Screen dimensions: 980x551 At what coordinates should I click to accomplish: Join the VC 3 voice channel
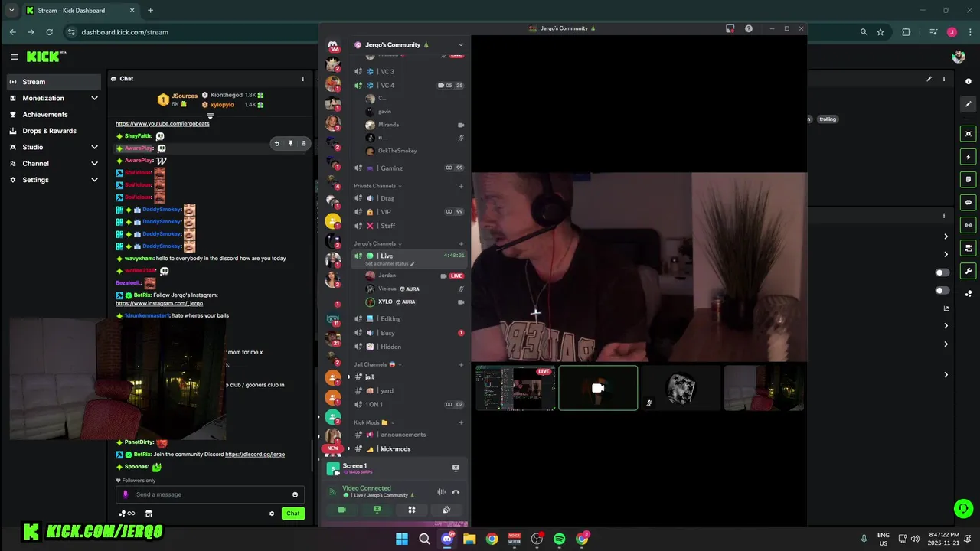point(409,71)
